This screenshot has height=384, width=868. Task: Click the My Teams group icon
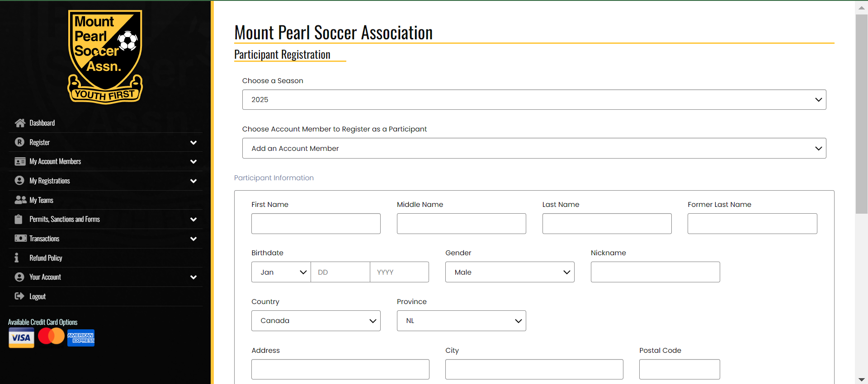click(x=20, y=200)
